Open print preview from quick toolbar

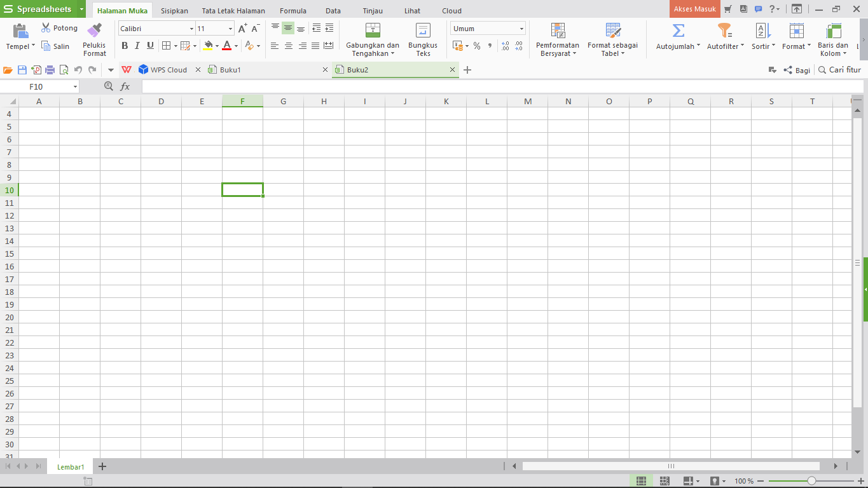[64, 70]
